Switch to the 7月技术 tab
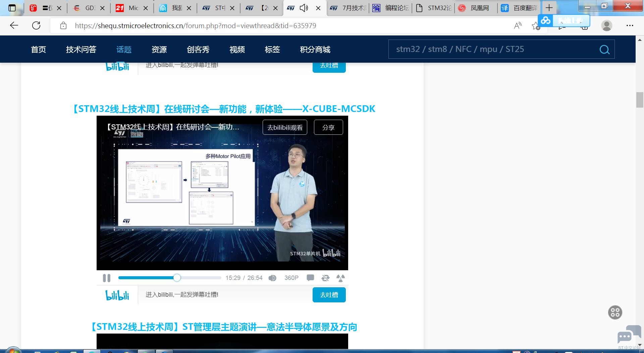Screen dimensions: 644x353 click(348, 8)
